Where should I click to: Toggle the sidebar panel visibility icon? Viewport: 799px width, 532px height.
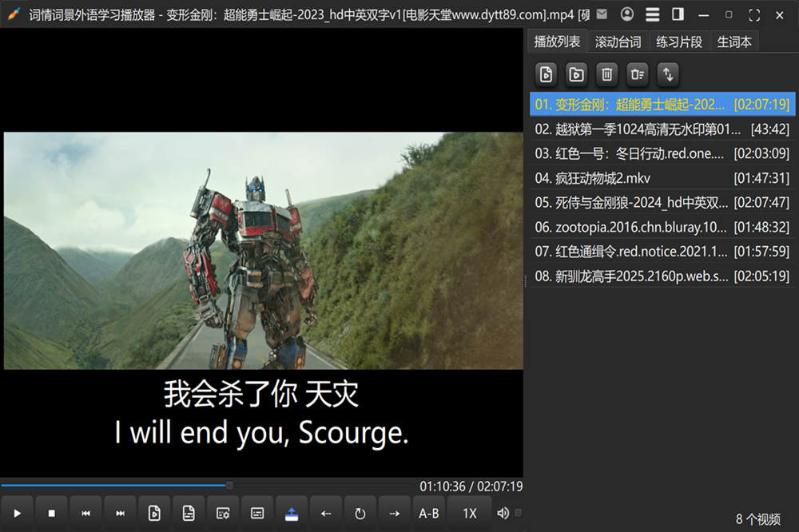[678, 14]
